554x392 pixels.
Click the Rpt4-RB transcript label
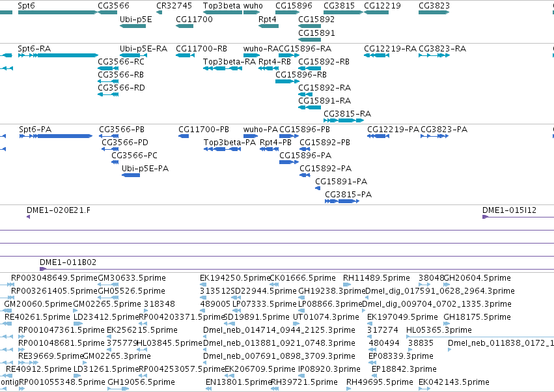[x=275, y=61]
